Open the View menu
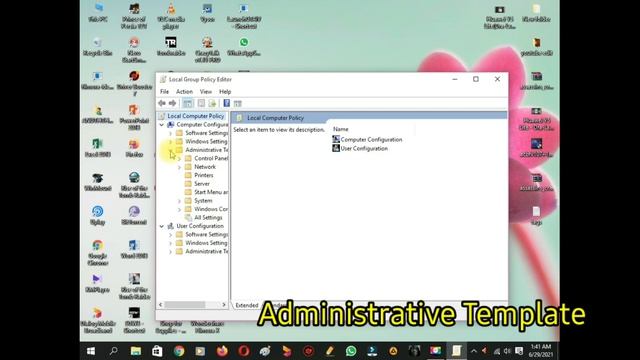Screen dimensions: 640x360 pos(206,91)
